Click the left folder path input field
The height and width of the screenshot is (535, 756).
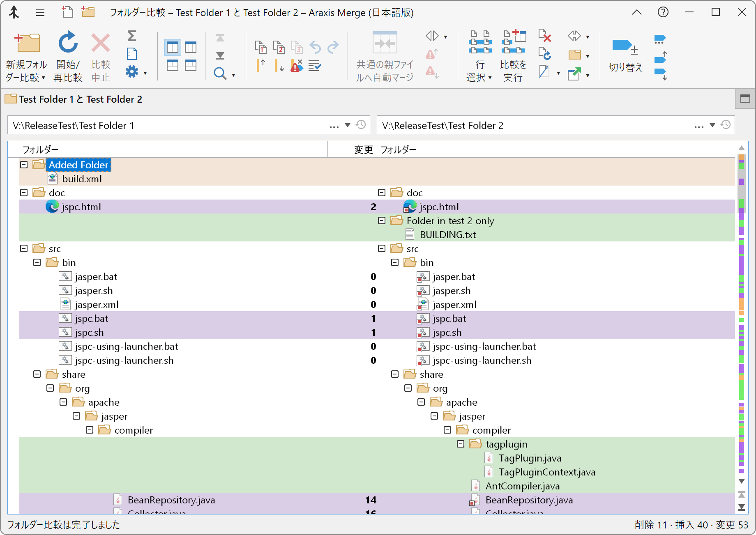[x=164, y=126]
